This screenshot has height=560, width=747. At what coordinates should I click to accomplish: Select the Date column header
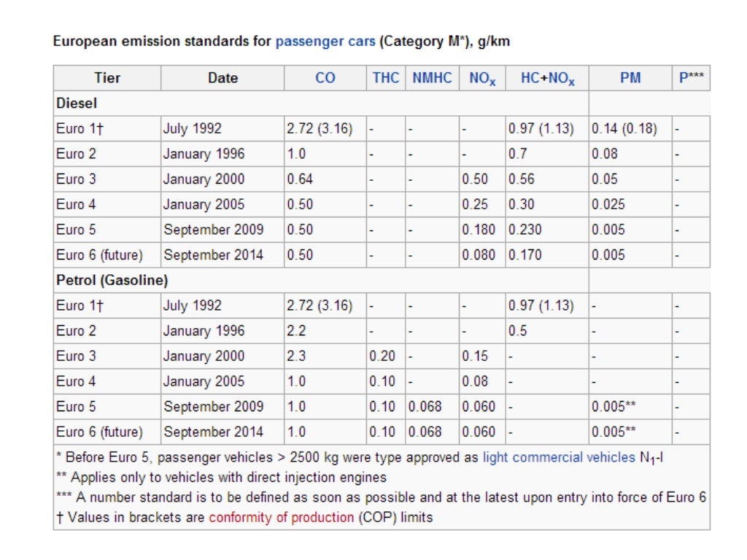222,77
